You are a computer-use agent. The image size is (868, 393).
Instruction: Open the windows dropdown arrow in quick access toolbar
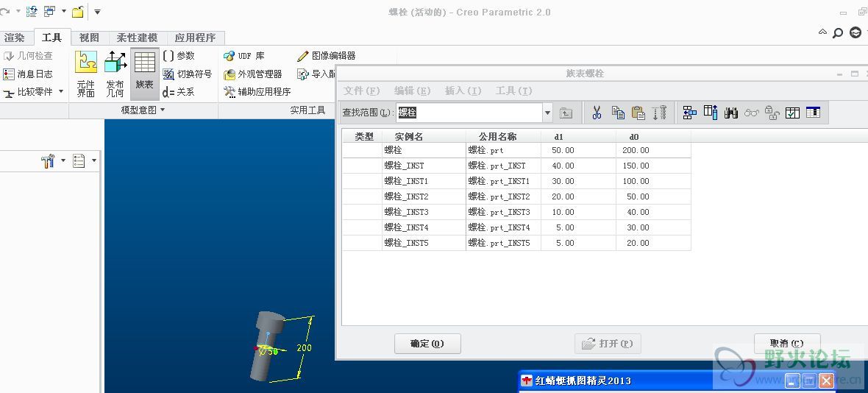tap(64, 11)
